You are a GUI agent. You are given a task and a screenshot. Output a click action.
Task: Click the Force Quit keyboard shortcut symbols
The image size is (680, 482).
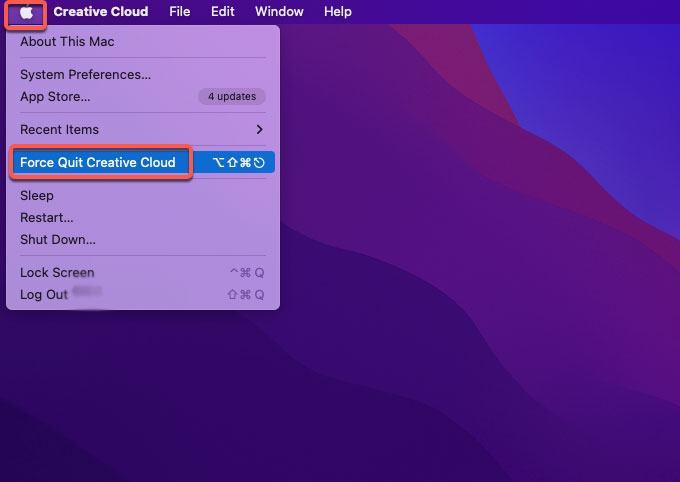coord(239,163)
